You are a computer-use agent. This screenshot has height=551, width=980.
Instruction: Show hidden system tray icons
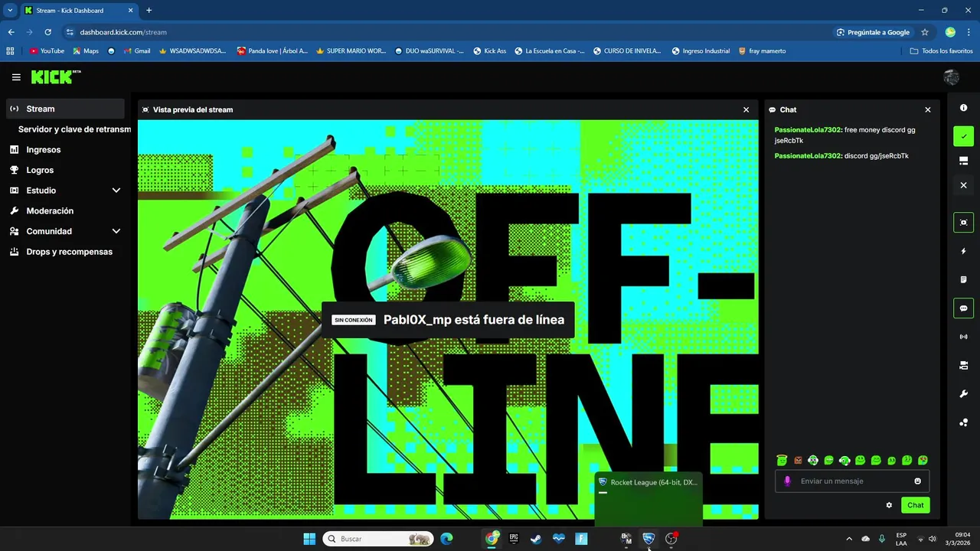click(848, 539)
